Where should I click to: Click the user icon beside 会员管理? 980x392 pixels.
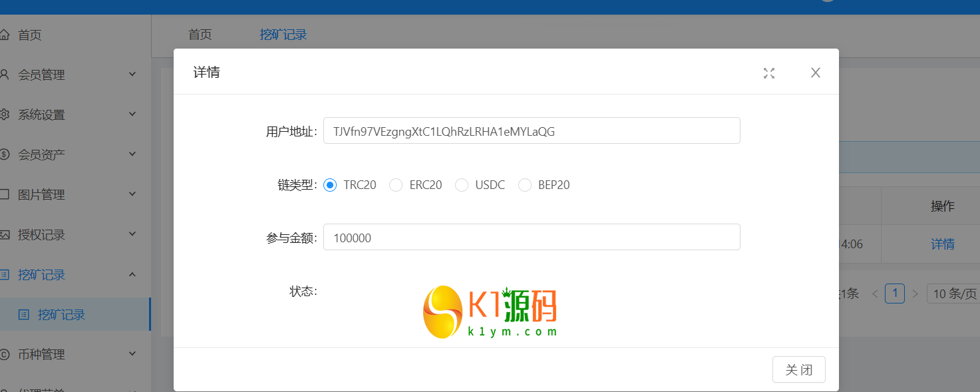click(x=5, y=75)
